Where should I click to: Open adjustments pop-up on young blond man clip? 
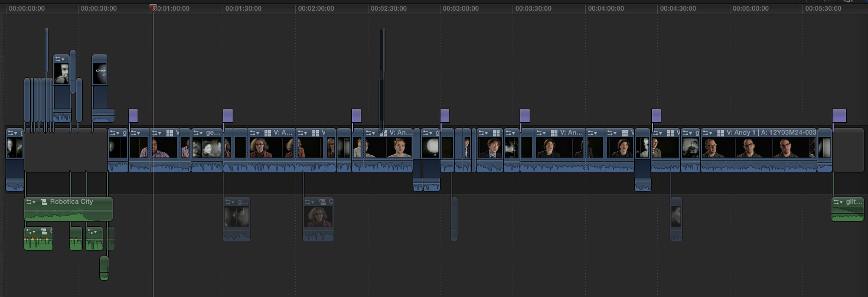coord(371,133)
